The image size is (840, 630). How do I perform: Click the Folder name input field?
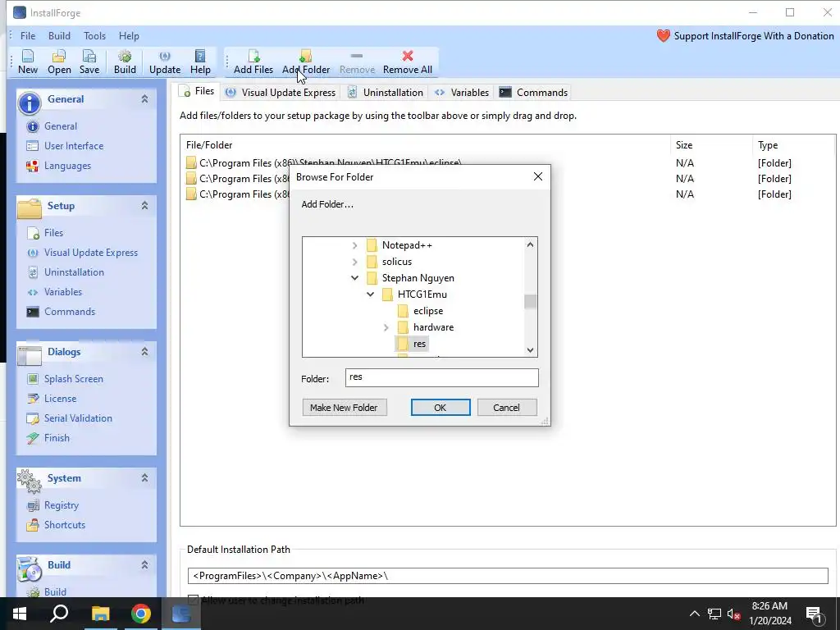tap(442, 377)
